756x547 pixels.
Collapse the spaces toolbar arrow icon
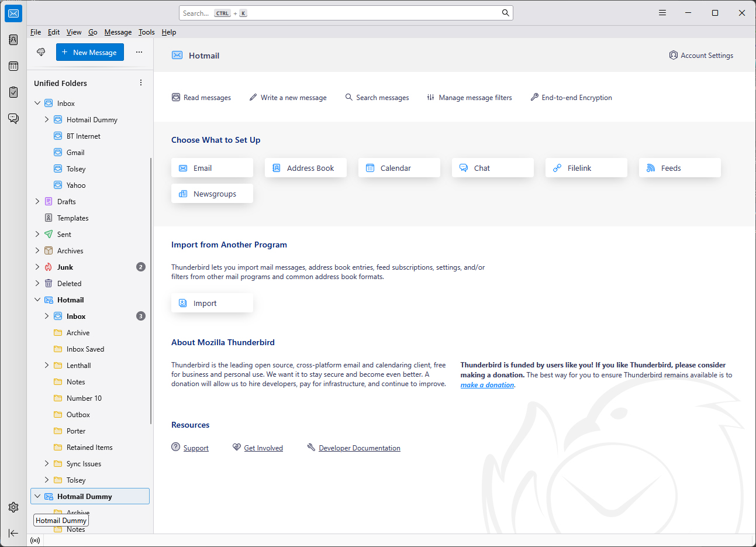tap(13, 533)
